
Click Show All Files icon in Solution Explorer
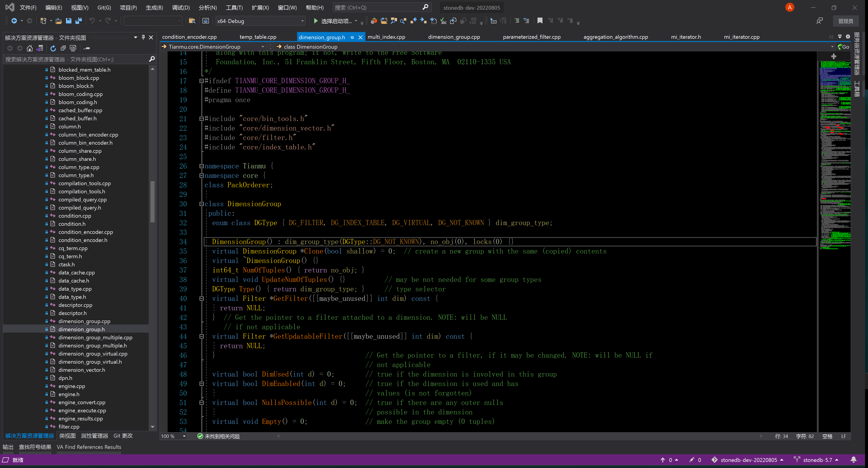coord(73,48)
